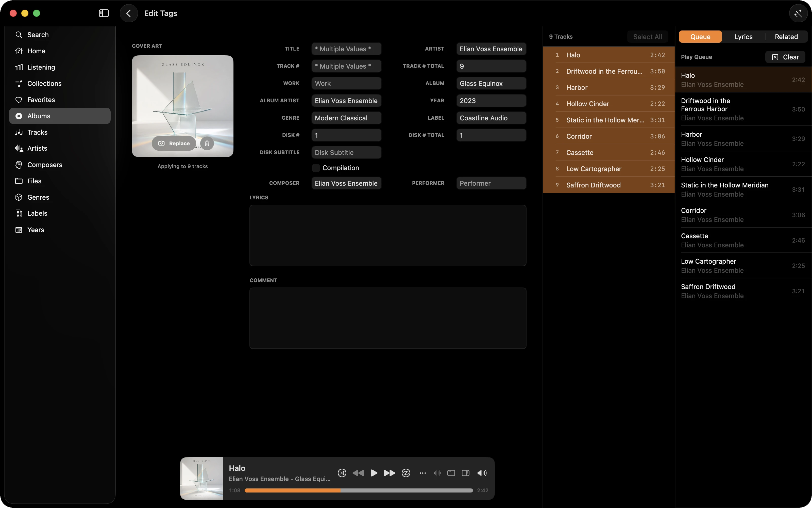
Task: Click the Title input field
Action: click(346, 49)
